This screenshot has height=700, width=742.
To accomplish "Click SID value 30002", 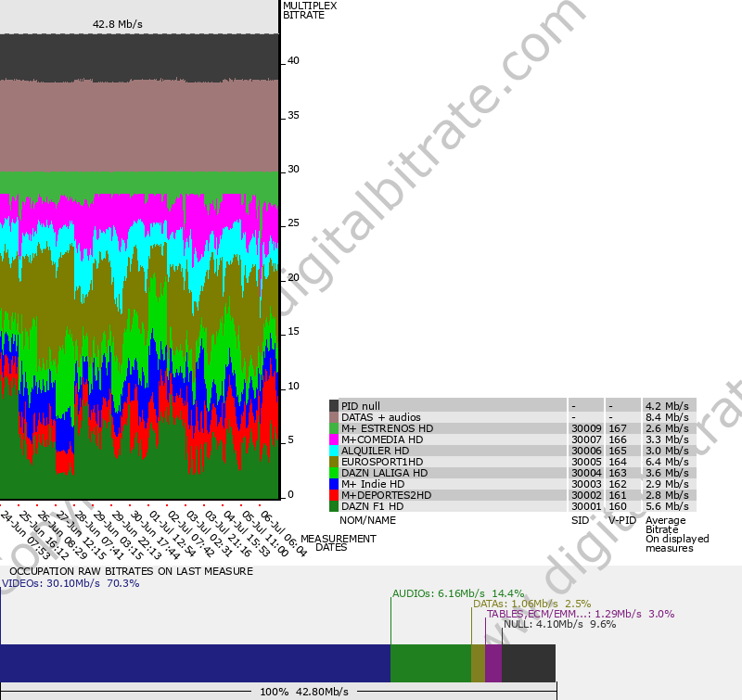I will [586, 495].
